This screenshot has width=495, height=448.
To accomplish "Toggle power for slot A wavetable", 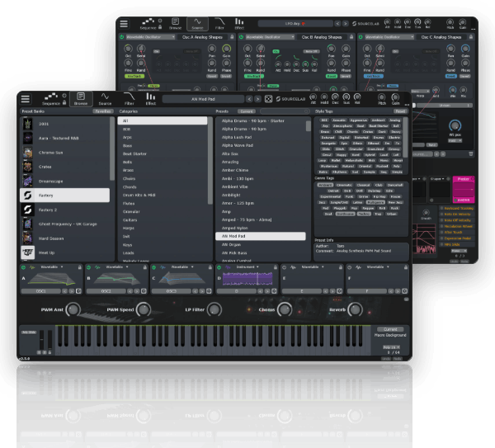I will (x=24, y=267).
